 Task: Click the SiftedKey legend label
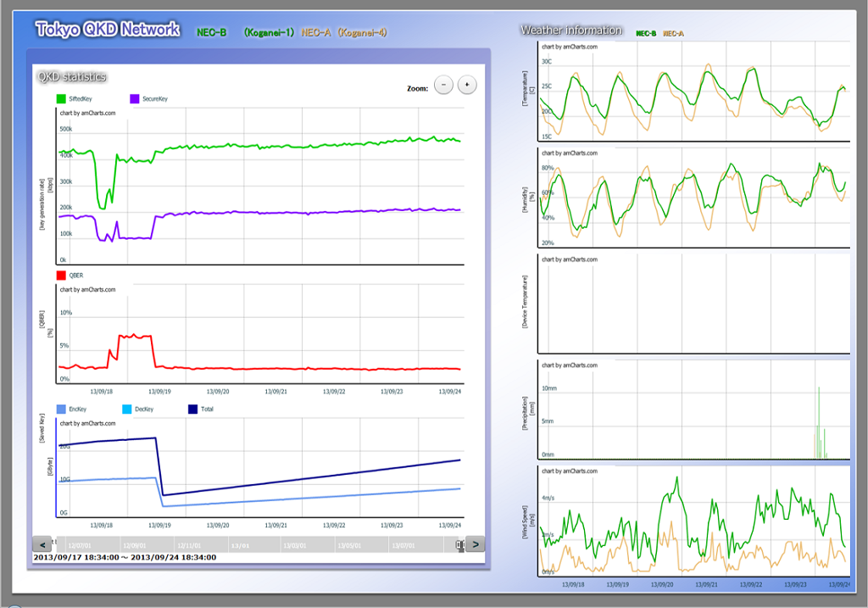click(81, 98)
